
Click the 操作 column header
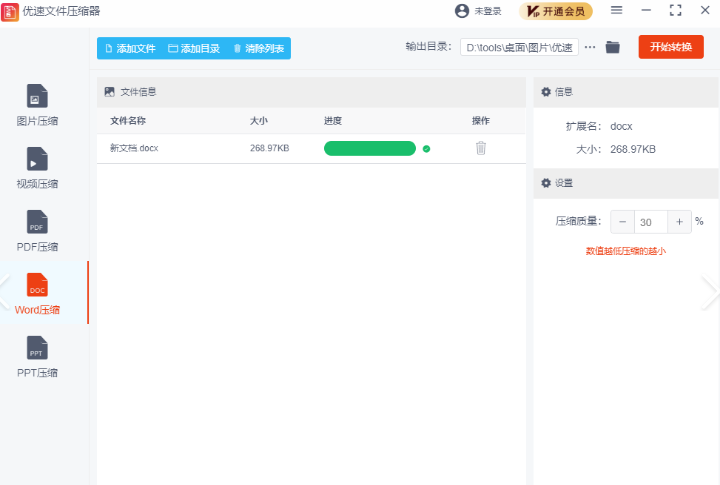pos(481,120)
